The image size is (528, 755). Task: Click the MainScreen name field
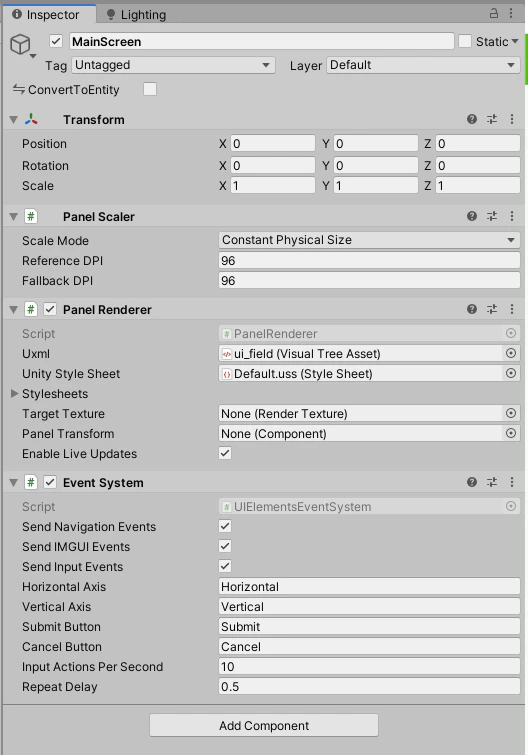coord(261,41)
